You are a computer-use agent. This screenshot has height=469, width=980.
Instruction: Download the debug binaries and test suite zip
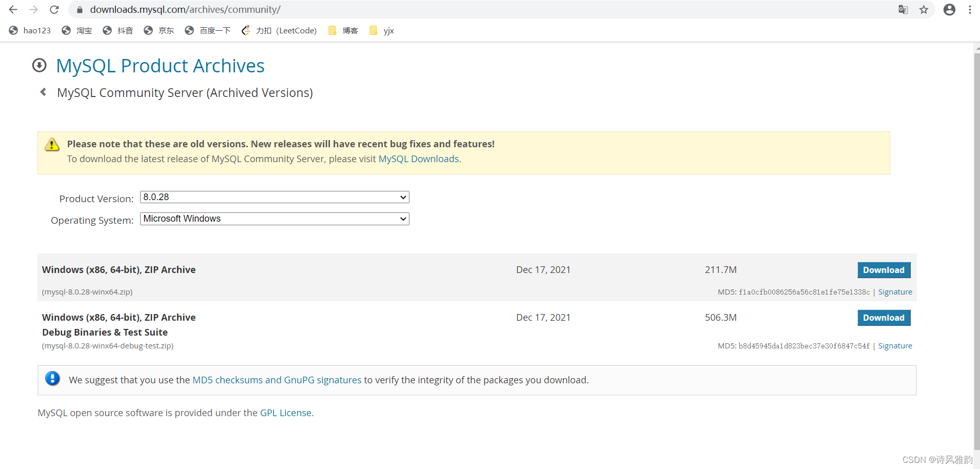click(884, 318)
